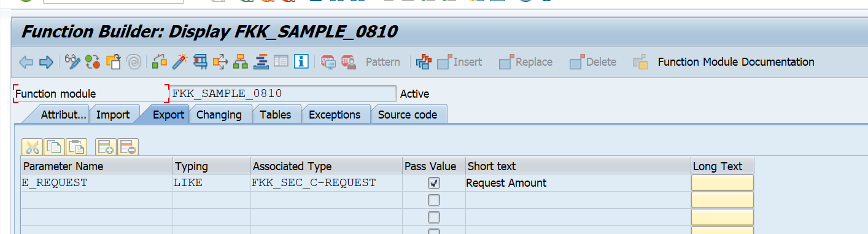The height and width of the screenshot is (234, 868).
Task: Click the Long Text column header
Action: [x=723, y=166]
